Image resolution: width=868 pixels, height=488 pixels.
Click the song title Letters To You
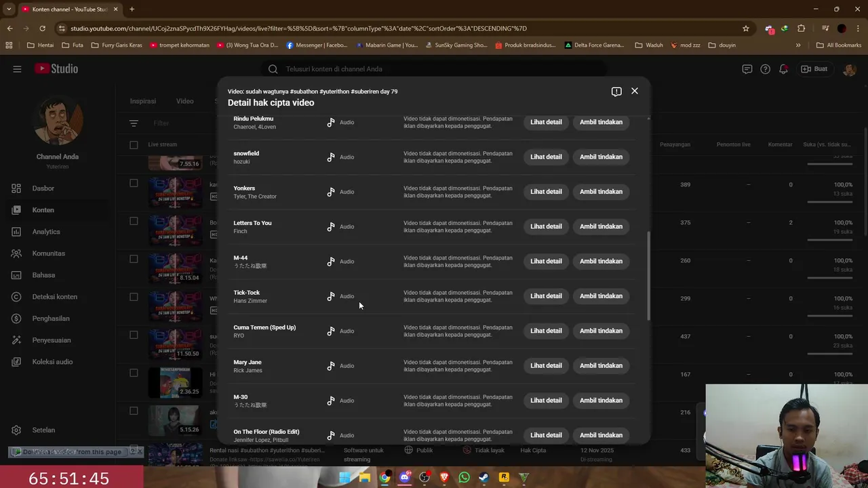click(252, 223)
